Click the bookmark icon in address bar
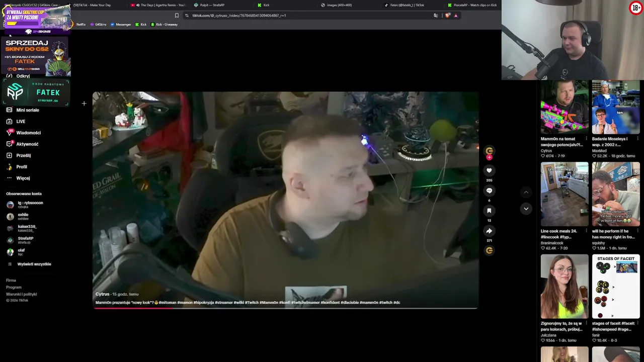Screen dimensions: 644x362 177,16
